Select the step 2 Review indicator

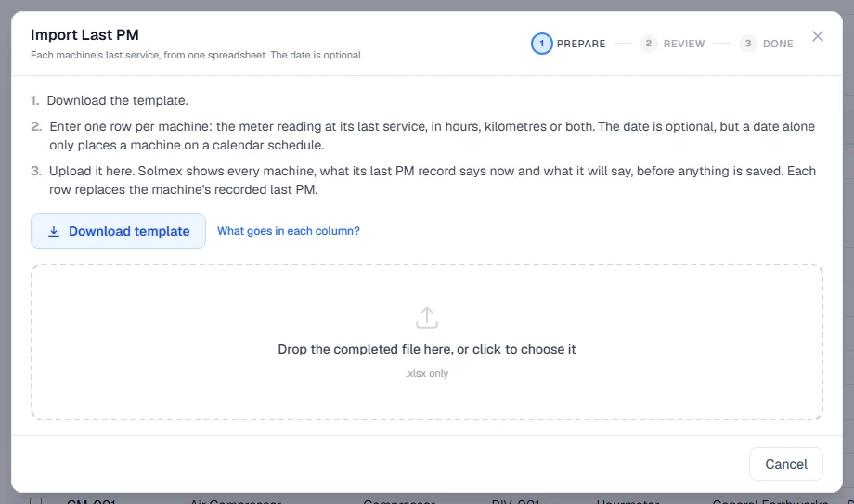(x=648, y=44)
